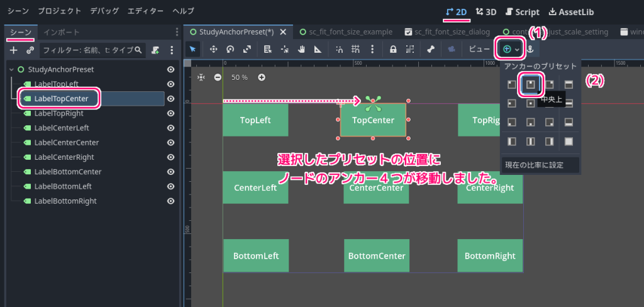Image resolution: width=644 pixels, height=307 pixels.
Task: Toggle smart snap magnet icon
Action: coord(339,49)
